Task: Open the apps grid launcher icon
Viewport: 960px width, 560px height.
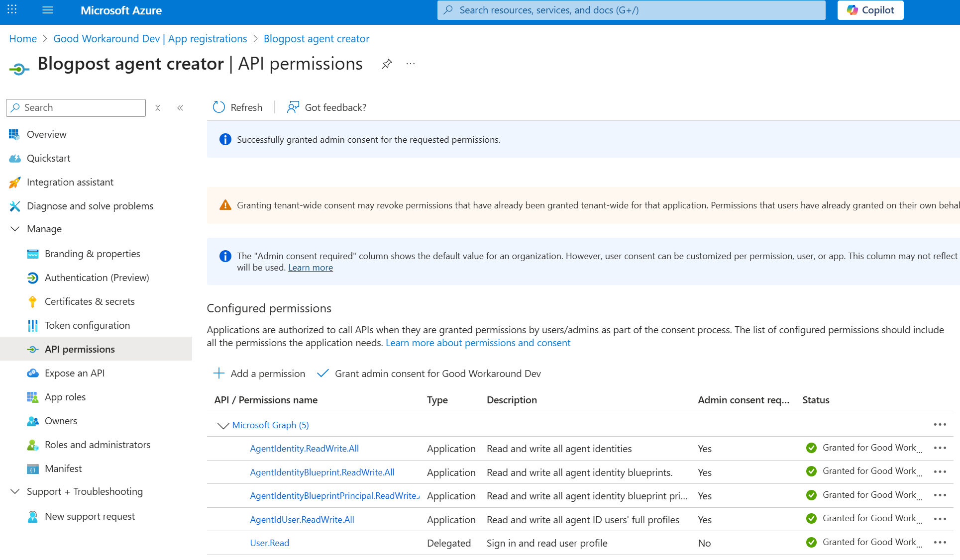Action: [12, 9]
